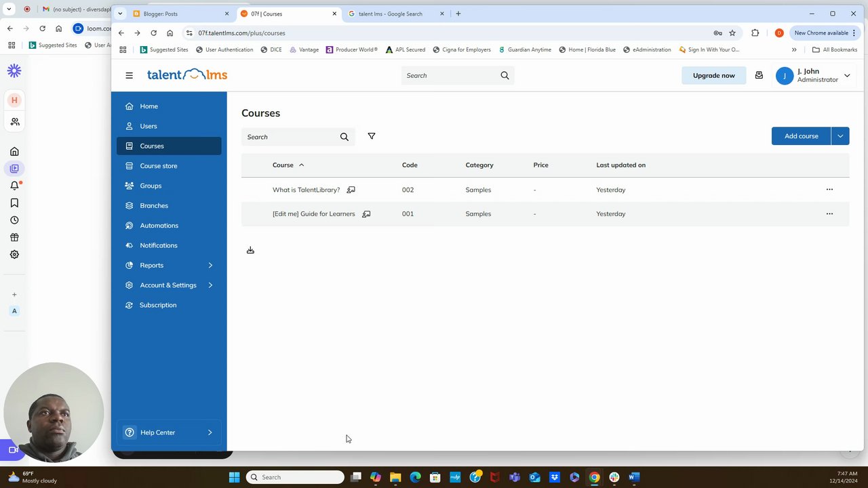The height and width of the screenshot is (488, 868).
Task: Open Branches in the sidebar
Action: point(169,205)
